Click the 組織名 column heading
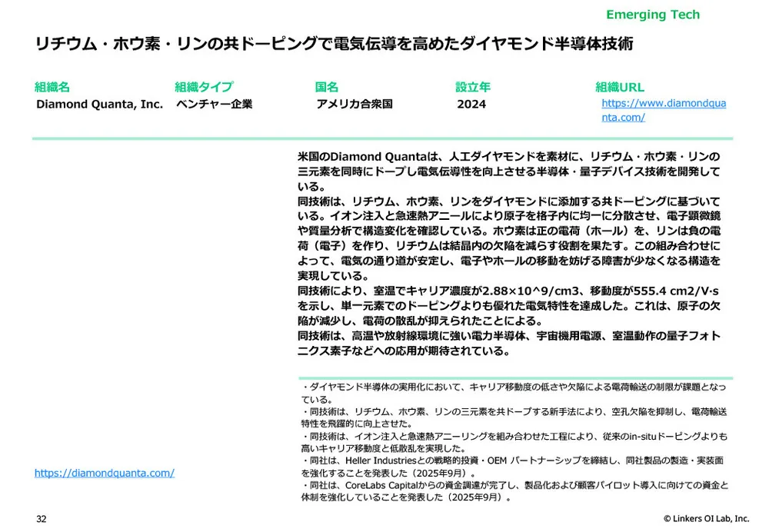This screenshot has height=532, width=769. tap(52, 87)
